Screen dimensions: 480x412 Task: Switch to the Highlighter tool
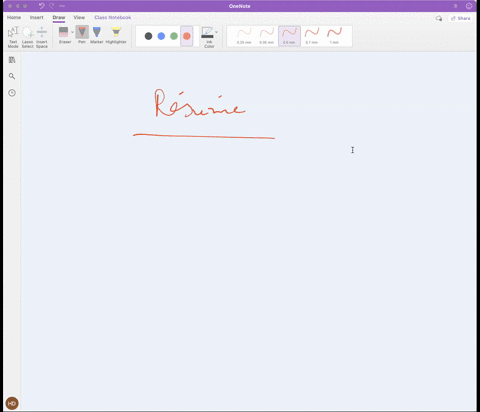(116, 35)
